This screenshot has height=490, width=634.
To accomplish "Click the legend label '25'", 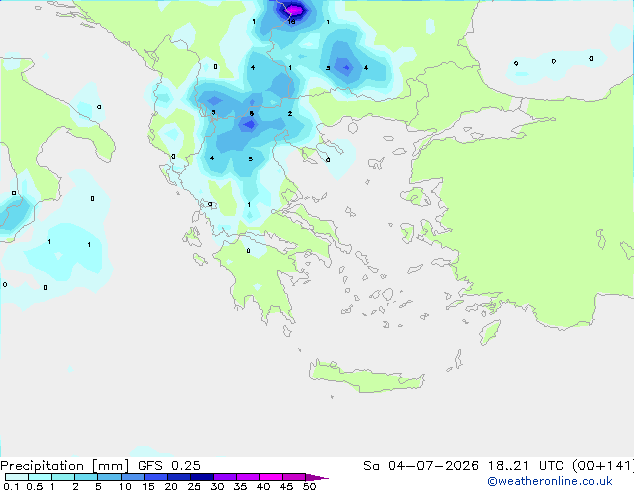I will click(x=194, y=486).
